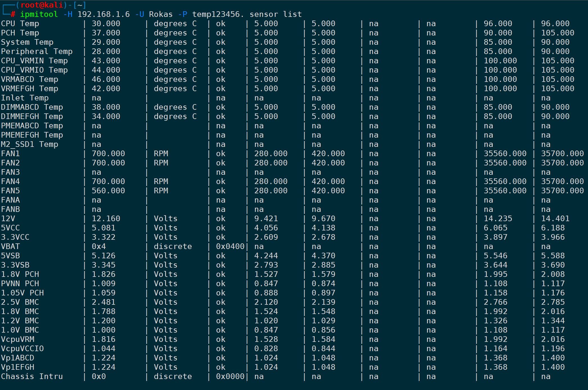Click the username Rokas in command
Screen dimensions: 588x390
click(161, 14)
